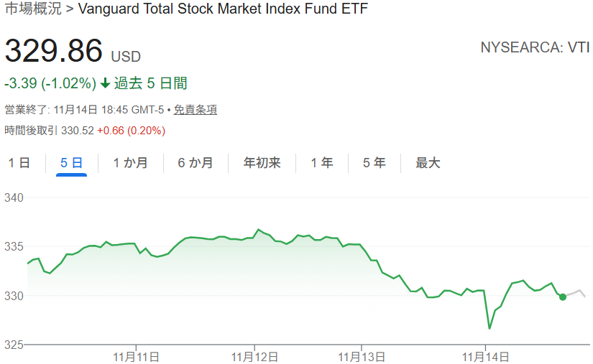Screen dimensions: 593x364
Task: Click the green closing-price dot on chart
Action: [562, 297]
